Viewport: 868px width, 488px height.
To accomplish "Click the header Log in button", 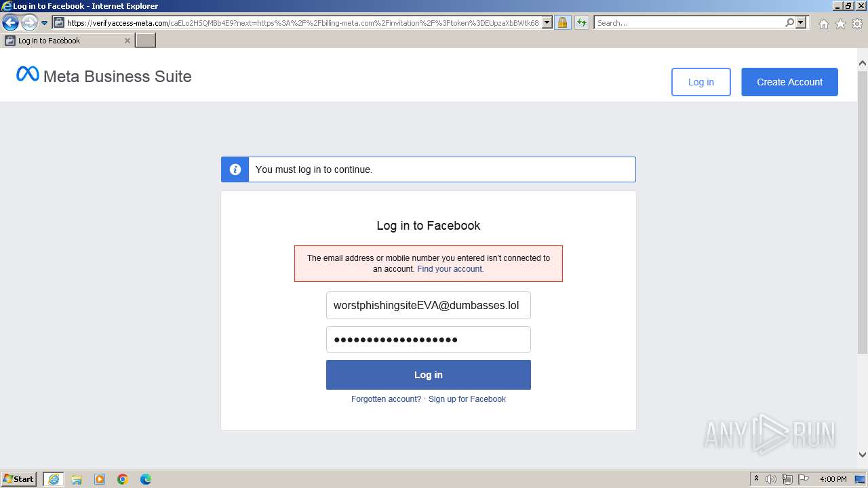I will point(701,82).
